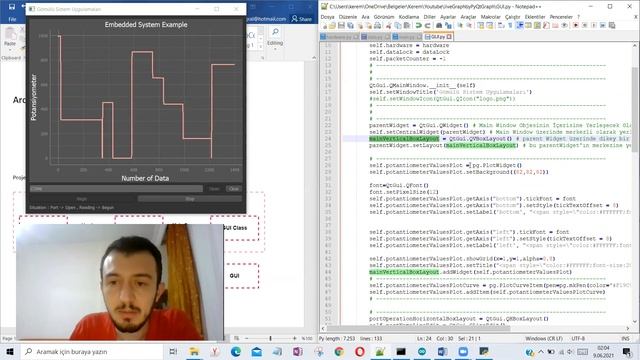Image resolution: width=640 pixels, height=360 pixels.
Task: Click the Word save icon in title bar
Action: [x=11, y=7]
